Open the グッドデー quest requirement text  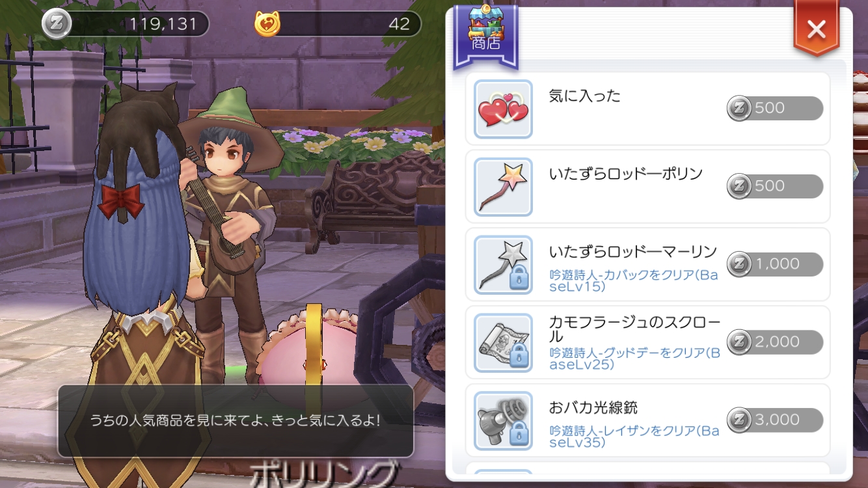click(635, 359)
